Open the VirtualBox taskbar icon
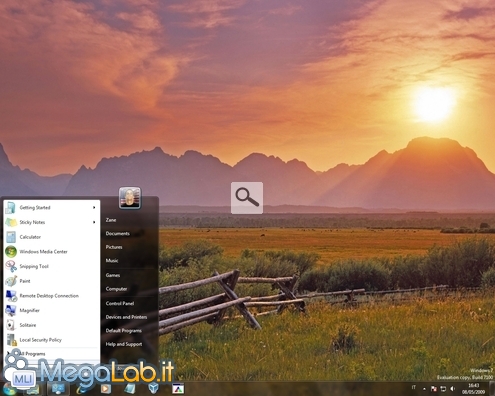Viewport: 495px width, 396px height. (x=153, y=388)
